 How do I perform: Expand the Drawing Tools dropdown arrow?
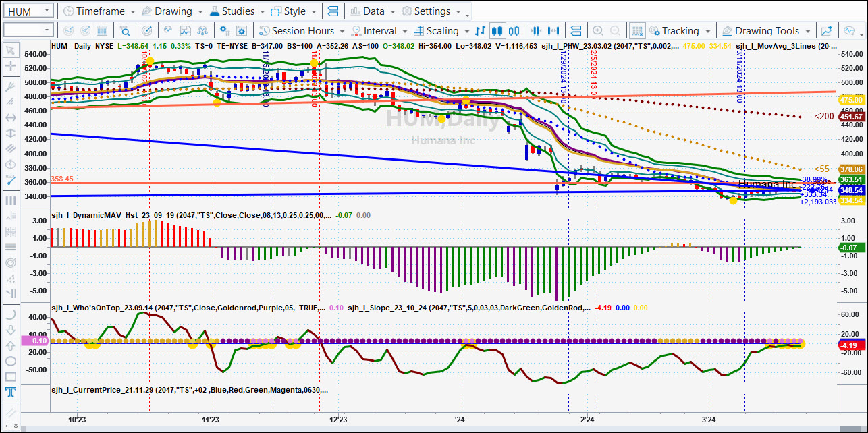[808, 31]
